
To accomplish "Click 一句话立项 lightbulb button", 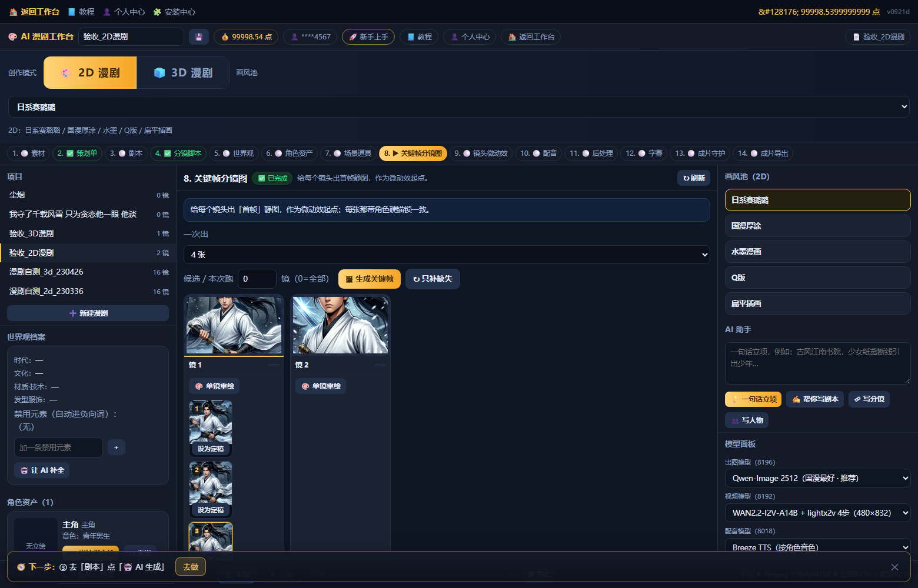I will pos(753,399).
